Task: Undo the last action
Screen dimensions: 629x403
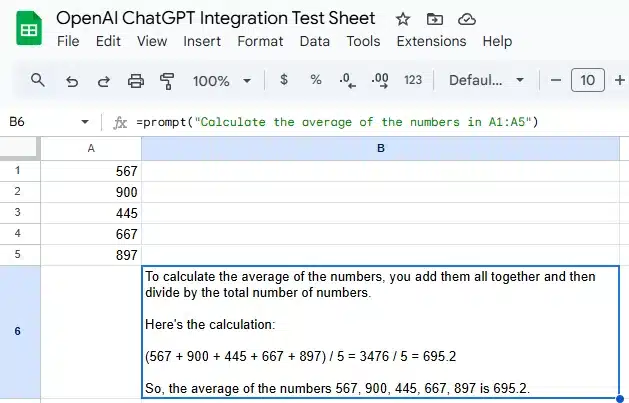Action: pos(72,81)
